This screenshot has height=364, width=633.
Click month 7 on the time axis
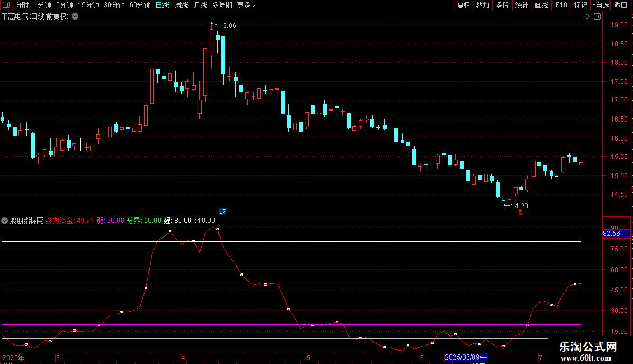point(541,357)
